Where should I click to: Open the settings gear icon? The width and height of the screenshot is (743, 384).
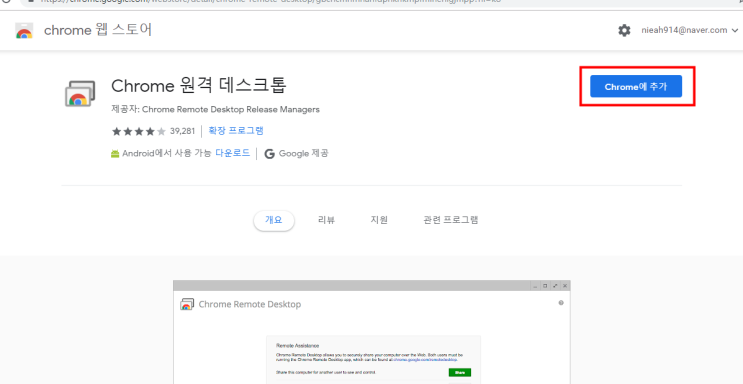pos(624,31)
